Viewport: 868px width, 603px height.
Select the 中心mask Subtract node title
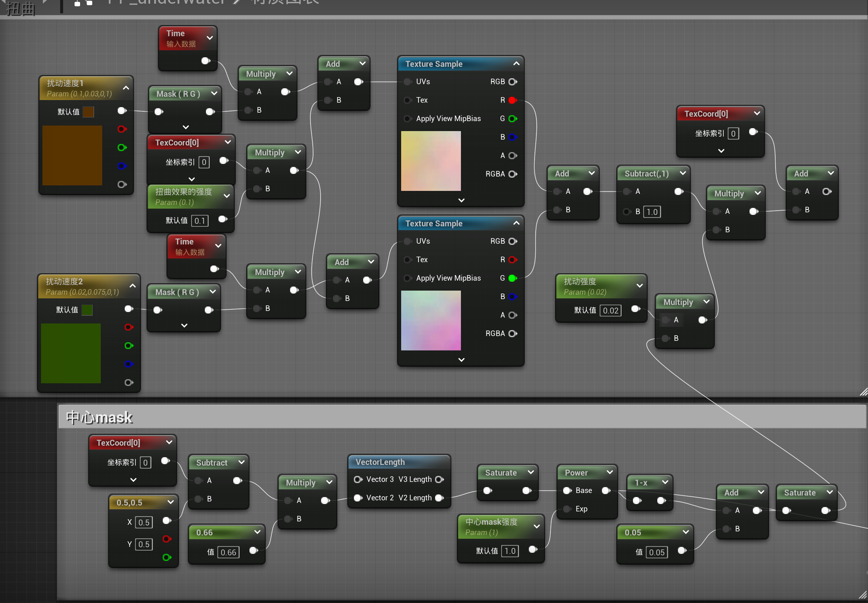pyautogui.click(x=211, y=463)
